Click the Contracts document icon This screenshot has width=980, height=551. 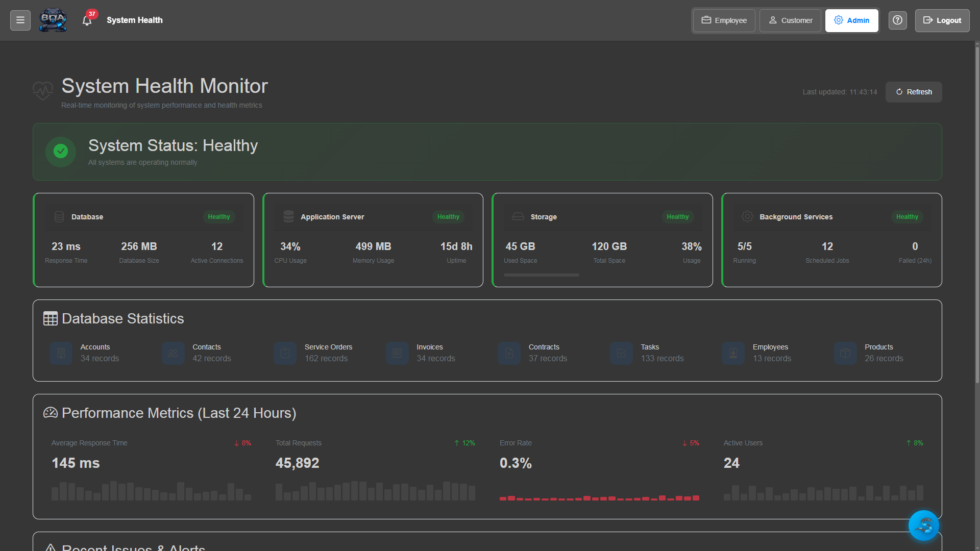point(509,353)
